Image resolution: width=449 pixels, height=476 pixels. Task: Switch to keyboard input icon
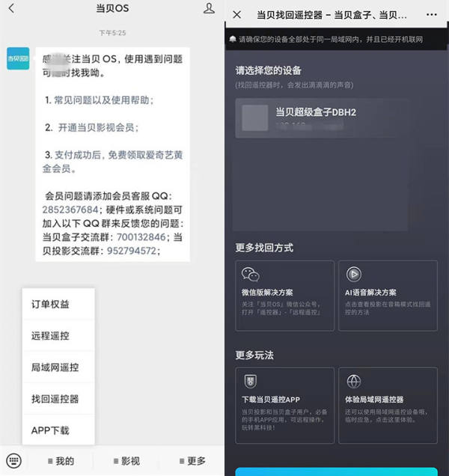13,461
